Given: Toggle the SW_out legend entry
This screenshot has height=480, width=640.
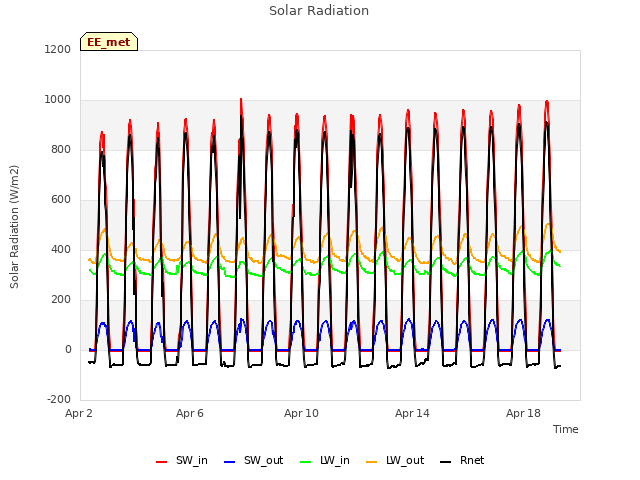Looking at the screenshot, I should click(254, 461).
